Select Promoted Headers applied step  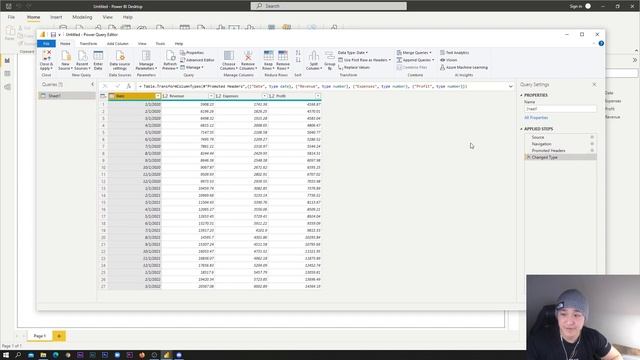pos(549,151)
